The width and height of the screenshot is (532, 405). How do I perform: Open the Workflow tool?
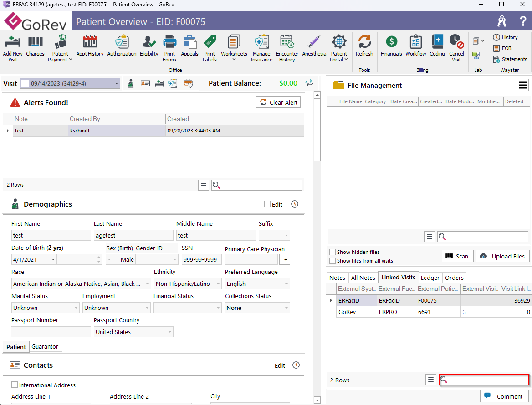415,46
